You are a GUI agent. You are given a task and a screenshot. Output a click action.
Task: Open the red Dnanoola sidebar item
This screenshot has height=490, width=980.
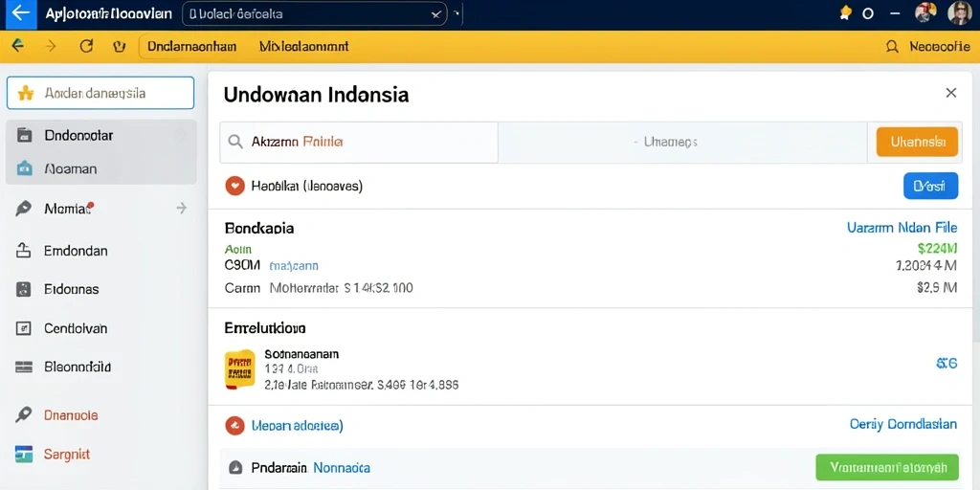coord(71,415)
